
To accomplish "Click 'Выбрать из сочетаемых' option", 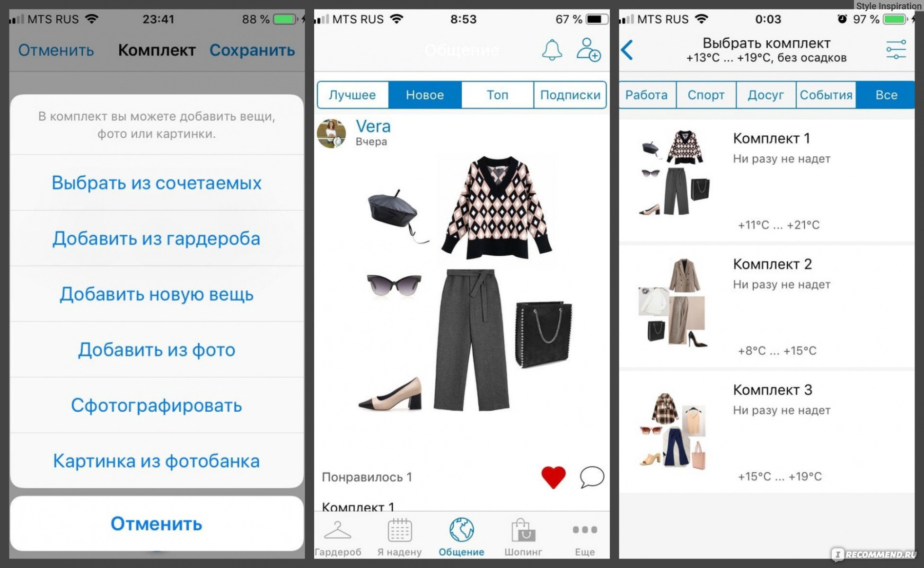I will 154,184.
